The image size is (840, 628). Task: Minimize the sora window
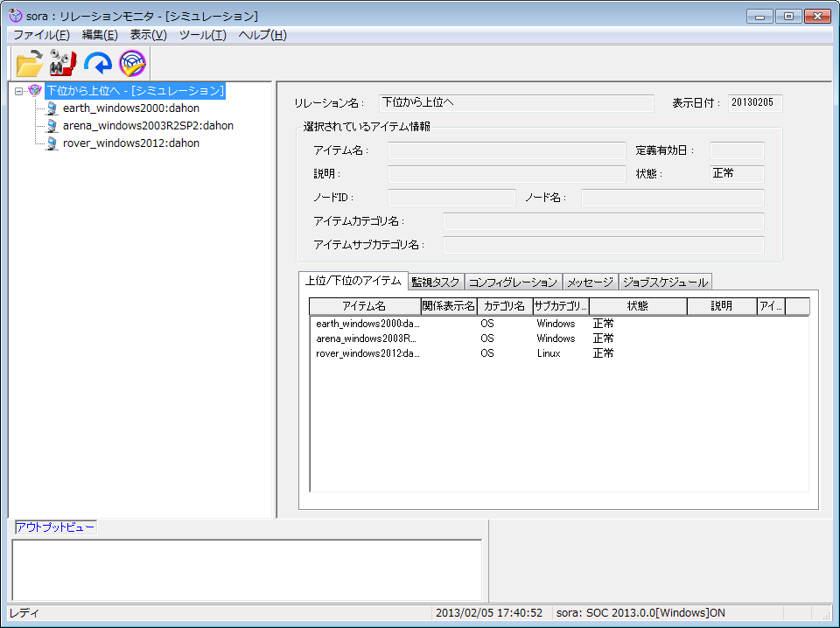[759, 16]
